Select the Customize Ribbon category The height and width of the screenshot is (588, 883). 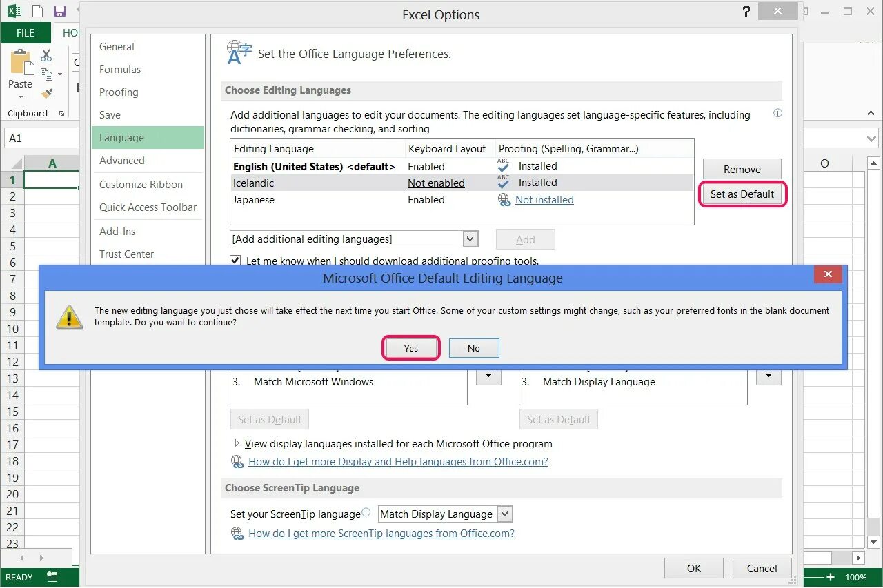[x=148, y=185]
